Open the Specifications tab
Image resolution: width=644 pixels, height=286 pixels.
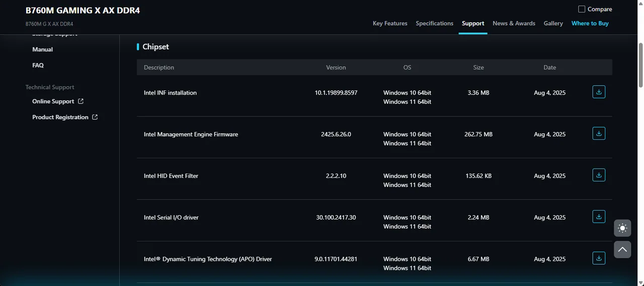click(x=435, y=23)
